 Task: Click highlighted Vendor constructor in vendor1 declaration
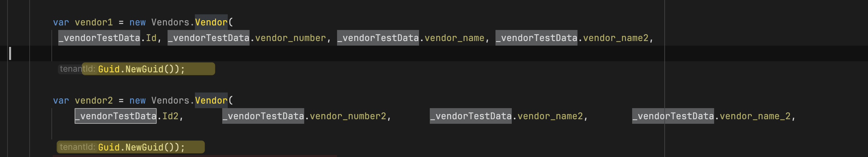click(x=211, y=22)
